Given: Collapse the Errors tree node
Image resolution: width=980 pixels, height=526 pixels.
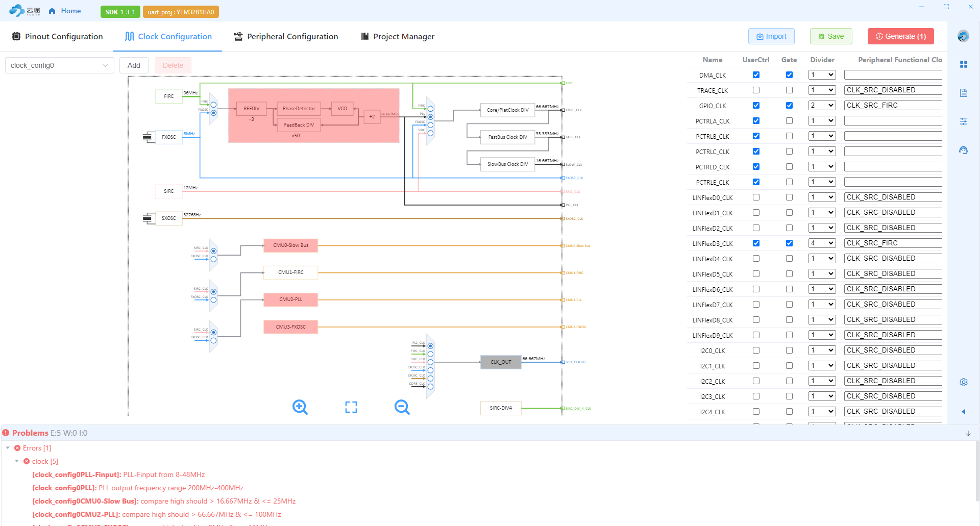Looking at the screenshot, I should pyautogui.click(x=8, y=448).
